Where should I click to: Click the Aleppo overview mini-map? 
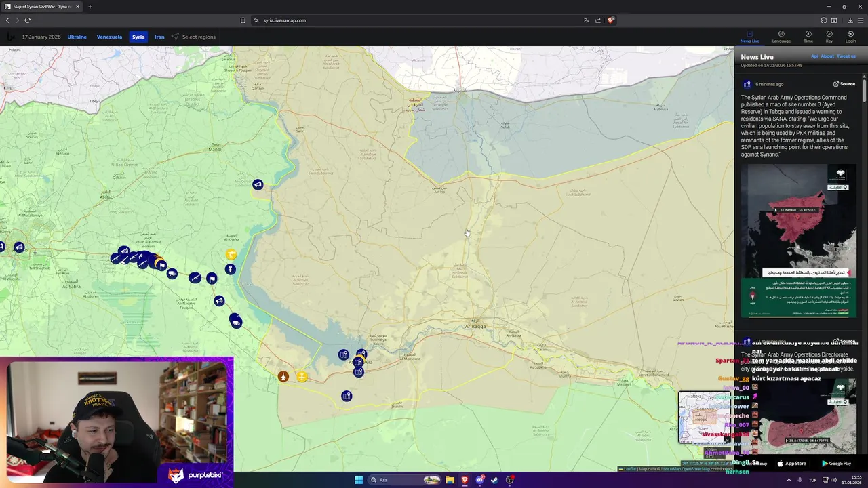(x=705, y=418)
